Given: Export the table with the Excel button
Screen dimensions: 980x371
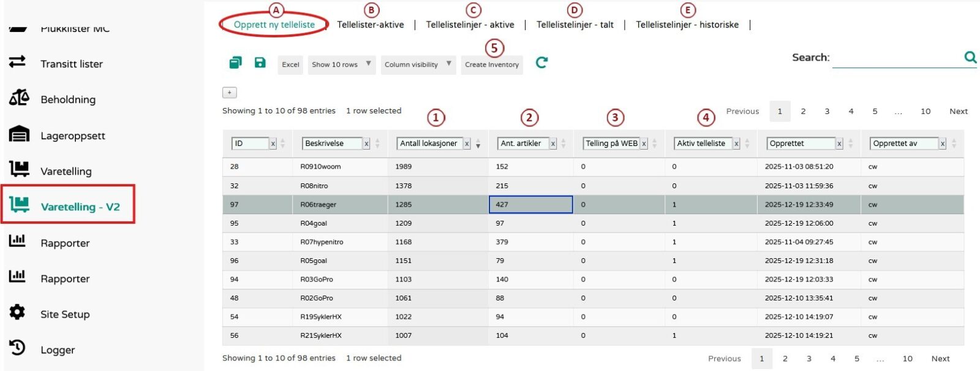Looking at the screenshot, I should [x=290, y=64].
